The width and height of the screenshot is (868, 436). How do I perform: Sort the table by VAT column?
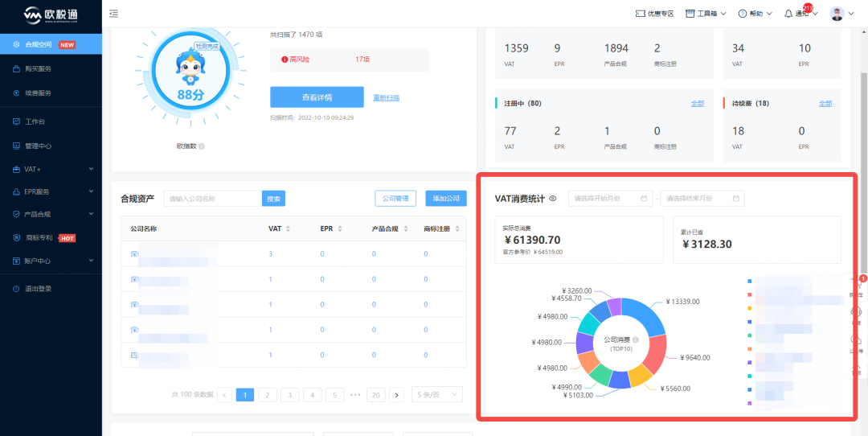288,229
